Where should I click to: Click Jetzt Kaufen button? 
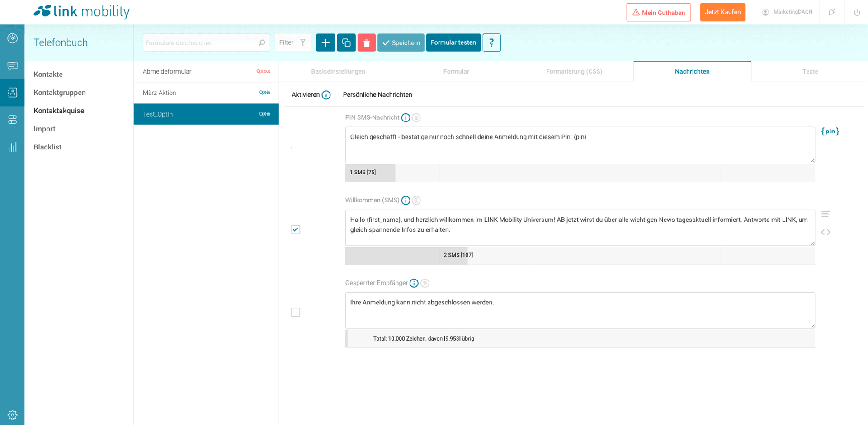722,12
